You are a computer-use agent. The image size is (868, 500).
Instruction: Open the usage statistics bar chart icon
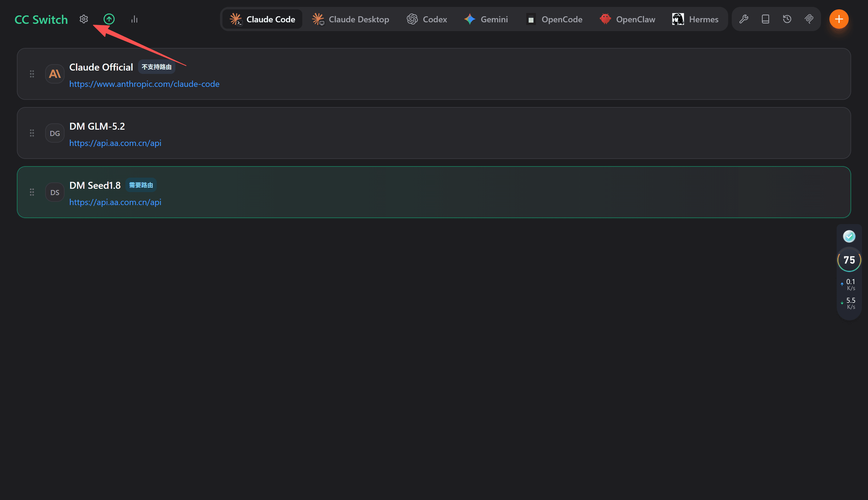coord(134,19)
